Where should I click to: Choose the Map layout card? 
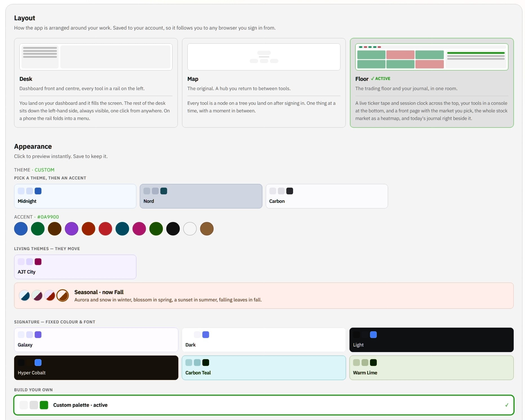pos(264,83)
